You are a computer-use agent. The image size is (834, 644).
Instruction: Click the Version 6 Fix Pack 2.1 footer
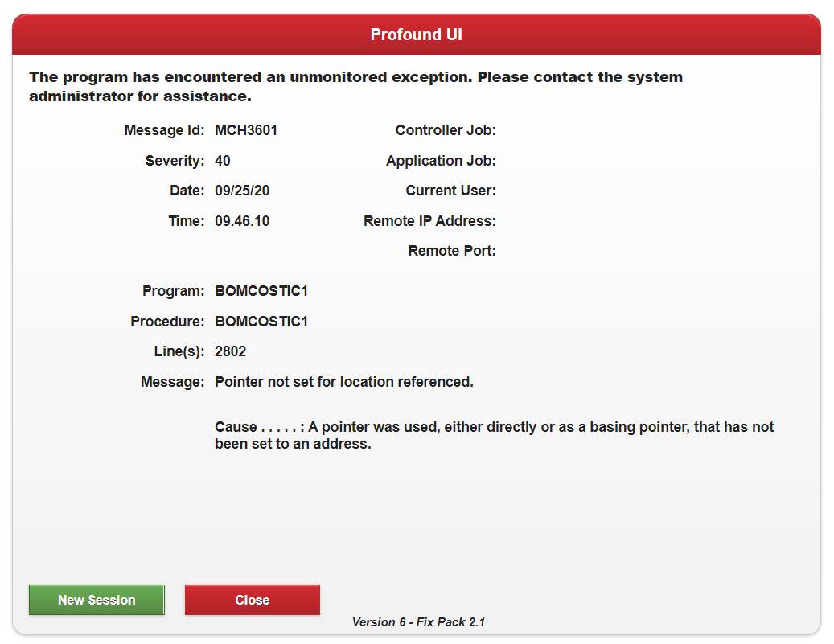pos(418,622)
